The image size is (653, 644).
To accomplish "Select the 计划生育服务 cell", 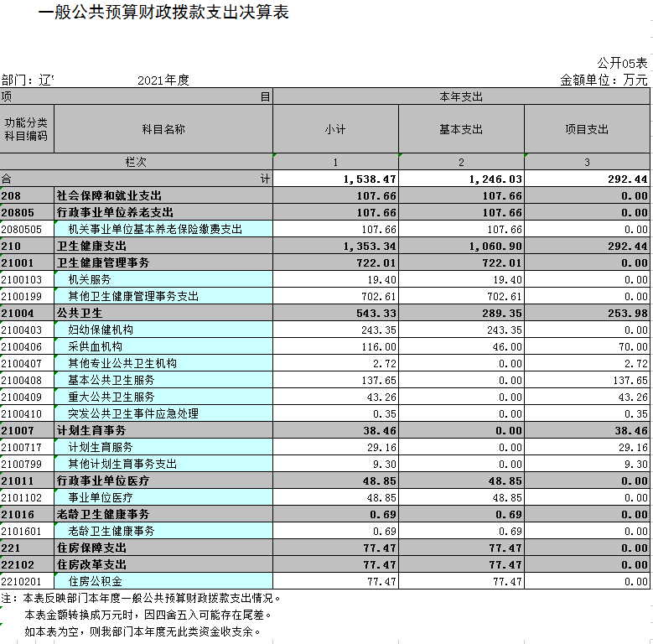I will (x=163, y=447).
